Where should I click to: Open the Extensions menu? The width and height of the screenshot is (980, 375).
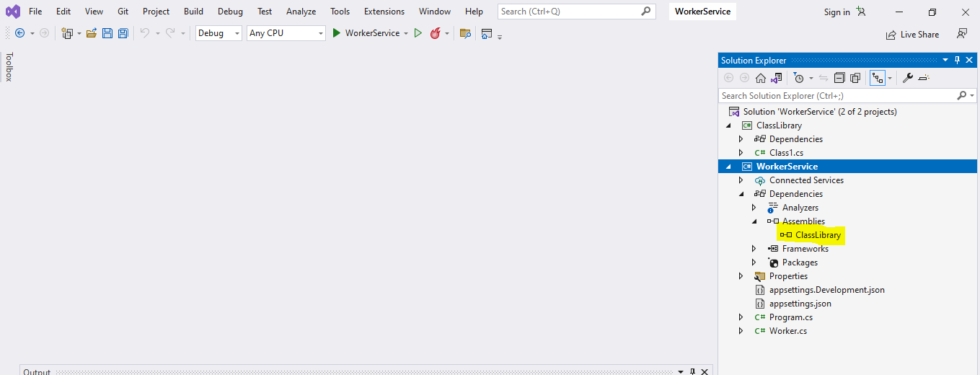(384, 12)
